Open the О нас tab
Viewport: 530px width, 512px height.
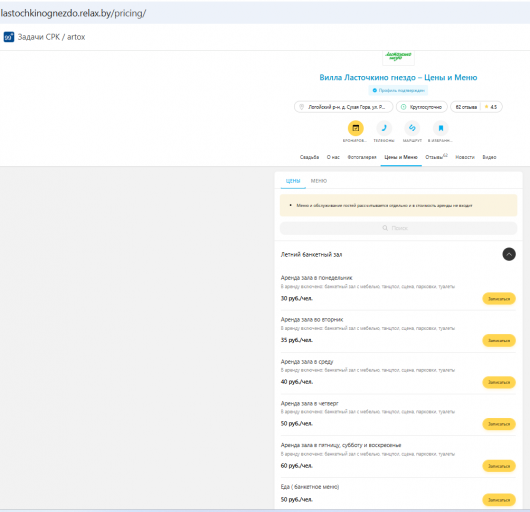(333, 157)
